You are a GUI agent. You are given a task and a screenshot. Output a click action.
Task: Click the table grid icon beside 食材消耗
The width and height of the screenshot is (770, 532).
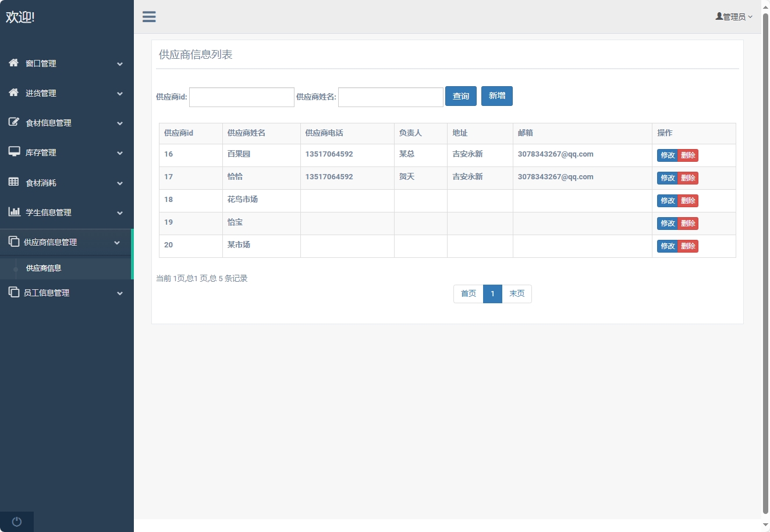[14, 182]
